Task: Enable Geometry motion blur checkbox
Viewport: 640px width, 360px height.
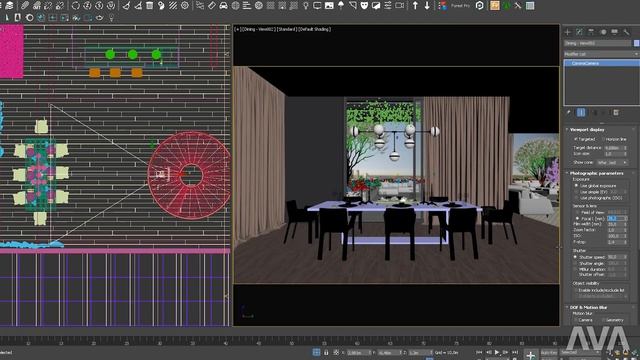Action: coord(603,320)
